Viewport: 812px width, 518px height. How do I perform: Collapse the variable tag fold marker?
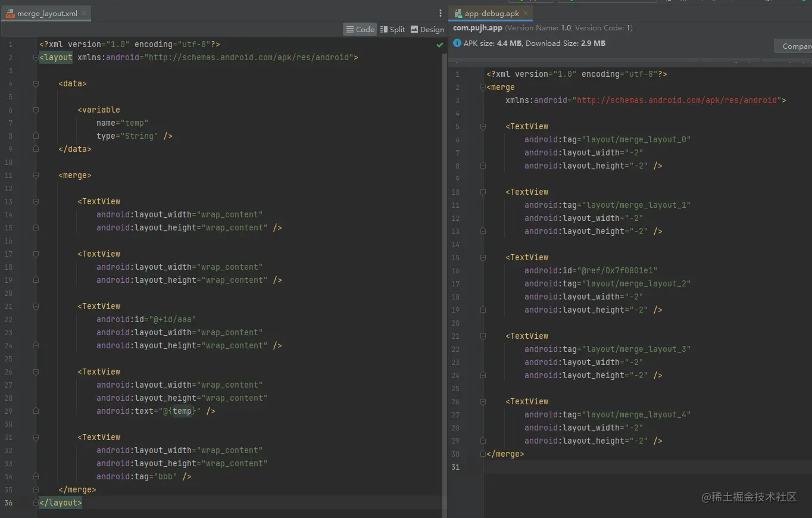(36, 110)
